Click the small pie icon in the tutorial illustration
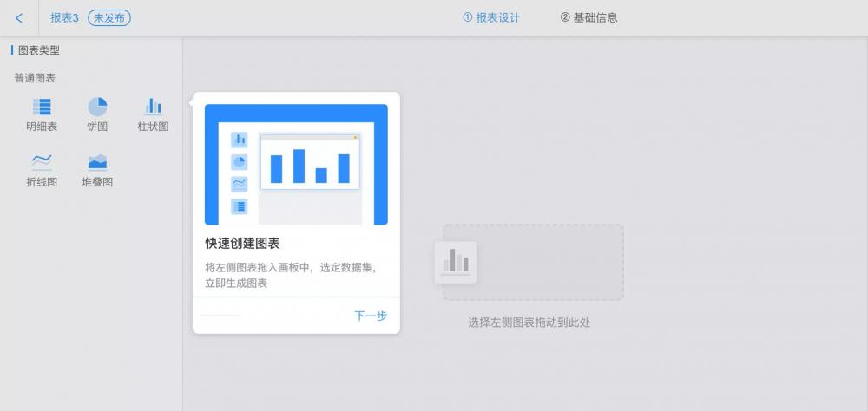The width and height of the screenshot is (868, 411). tap(239, 162)
